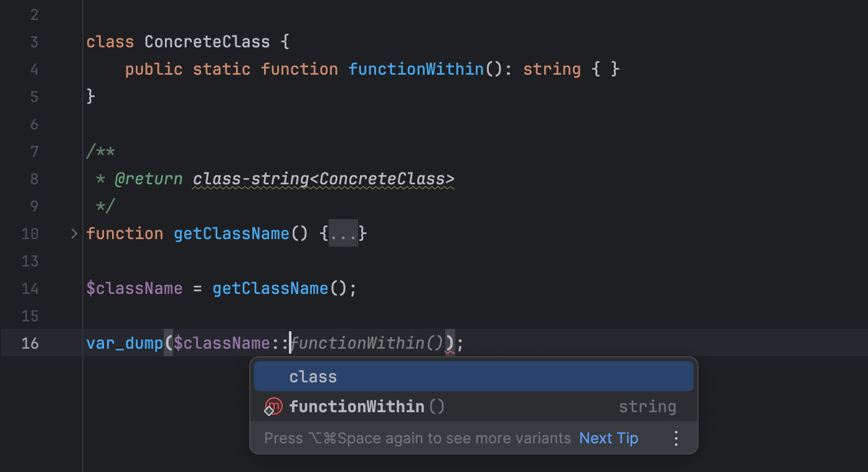
Task: Click the 'Press ⌥⌘Space again' hint text
Action: (x=417, y=438)
